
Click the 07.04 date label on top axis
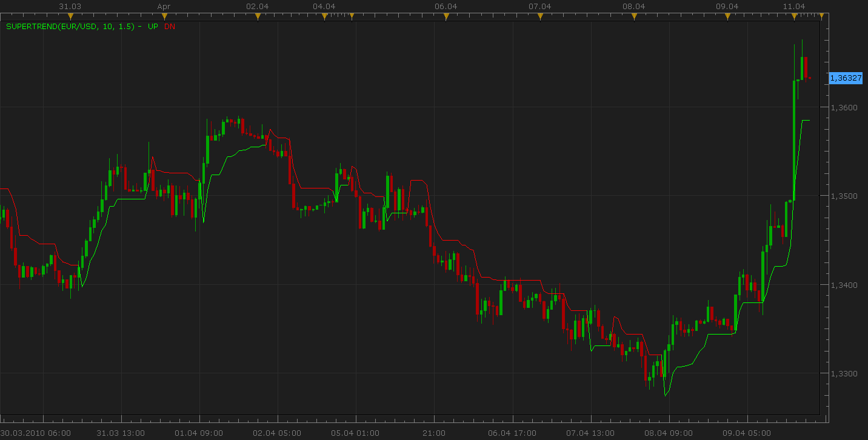(540, 6)
